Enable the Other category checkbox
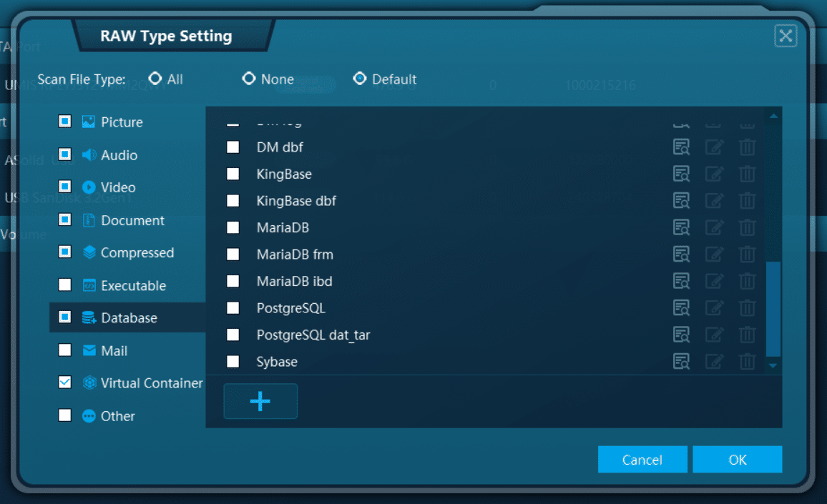 point(65,415)
